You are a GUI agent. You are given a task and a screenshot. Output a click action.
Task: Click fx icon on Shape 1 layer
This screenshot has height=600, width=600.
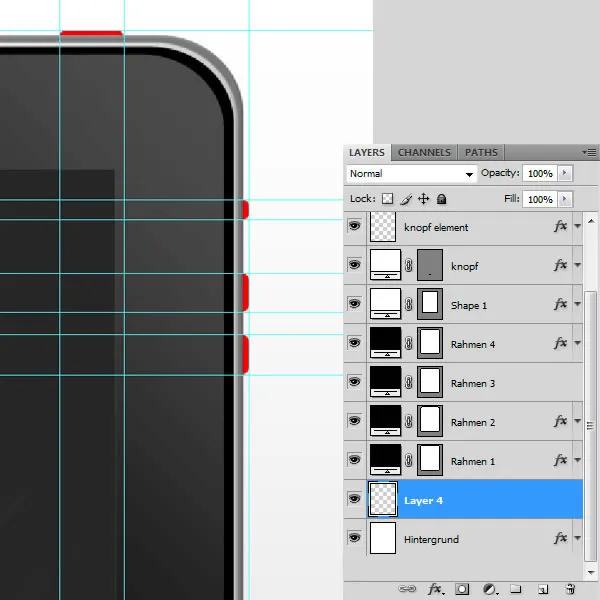click(x=561, y=304)
